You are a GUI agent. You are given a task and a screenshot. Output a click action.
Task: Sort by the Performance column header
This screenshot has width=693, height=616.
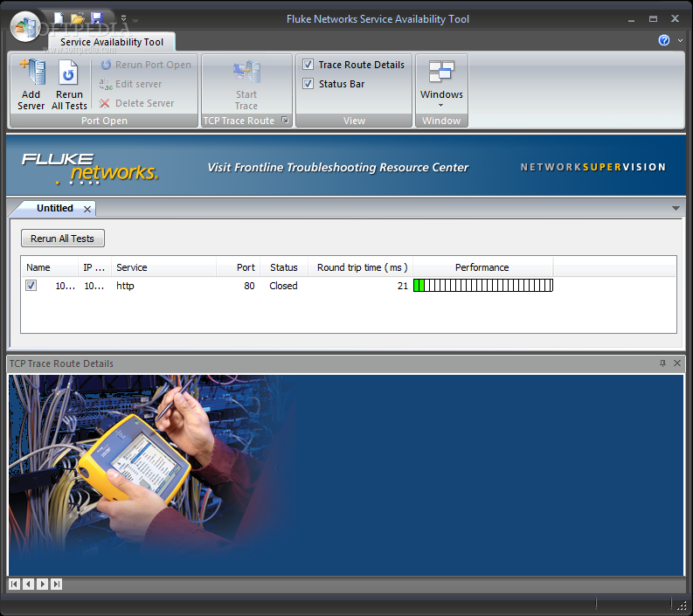(482, 267)
